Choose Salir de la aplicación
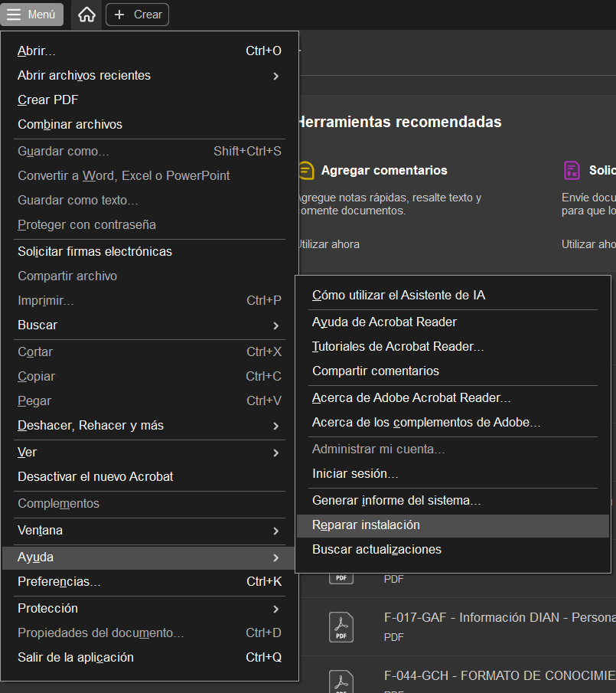Screen dimensions: 616x693 tap(149, 658)
